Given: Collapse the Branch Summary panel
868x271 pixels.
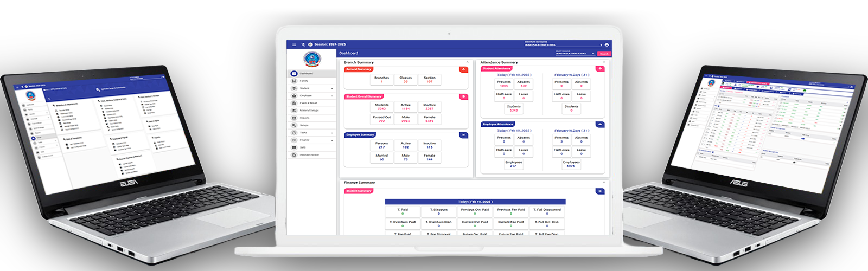Looking at the screenshot, I should [468, 62].
